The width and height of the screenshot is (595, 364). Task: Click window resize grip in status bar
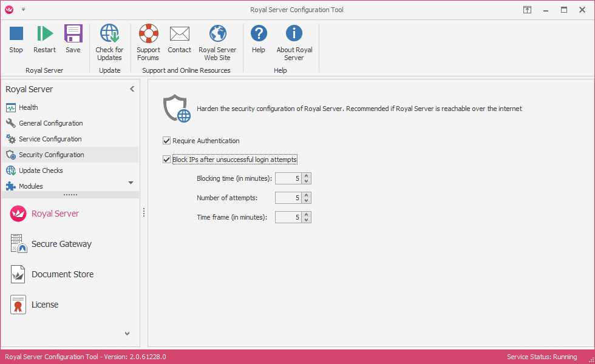click(591, 360)
